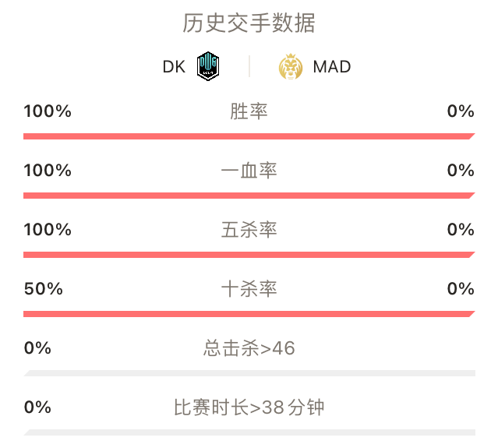Select the 比赛时长>38分钟 label
The width and height of the screenshot is (498, 448).
pyautogui.click(x=249, y=407)
